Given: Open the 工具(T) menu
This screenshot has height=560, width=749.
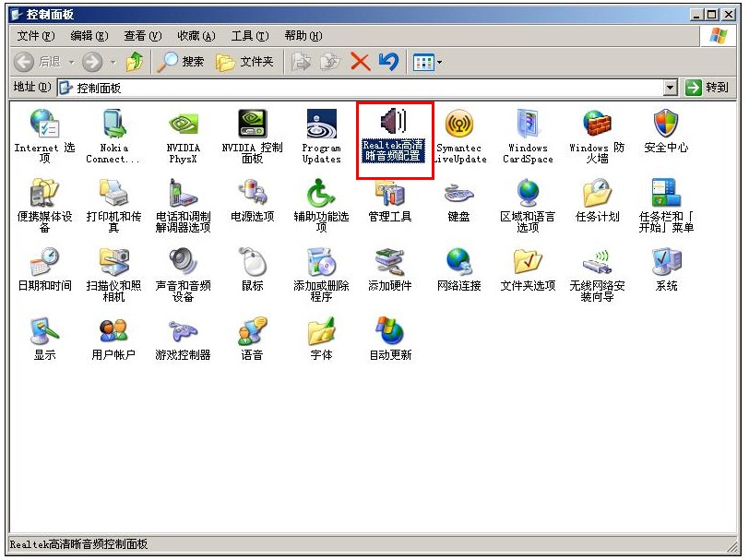Looking at the screenshot, I should pos(250,36).
